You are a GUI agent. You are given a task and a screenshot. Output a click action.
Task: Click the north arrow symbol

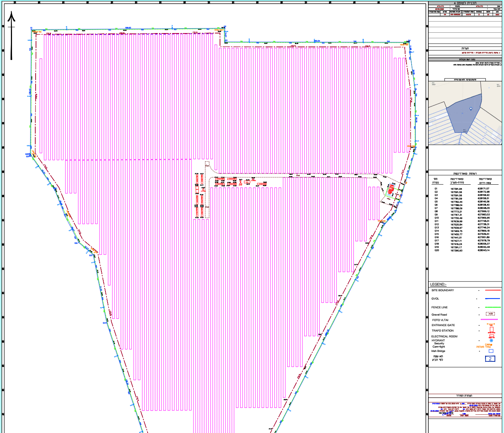coord(12,35)
